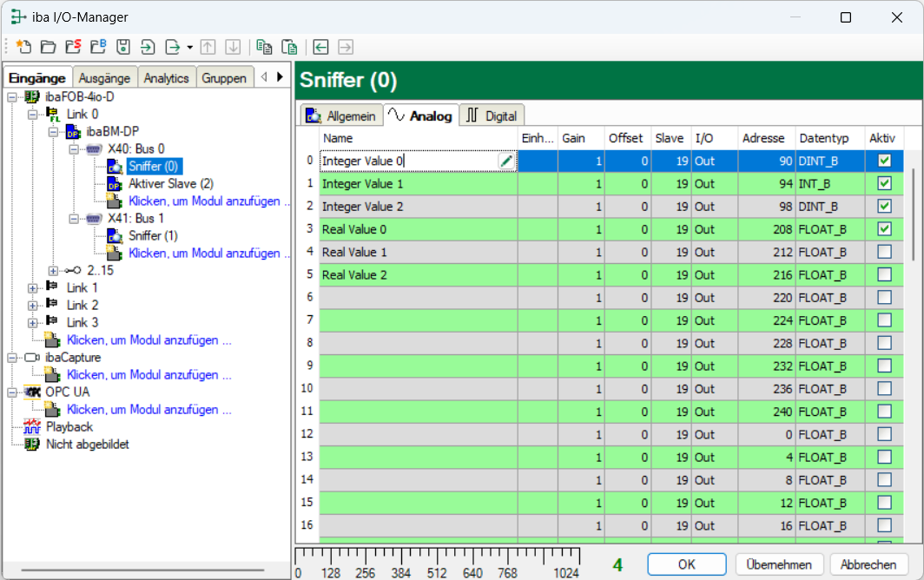Collapse the Link 0 tree node
Viewport: 924px width, 580px height.
tap(33, 115)
